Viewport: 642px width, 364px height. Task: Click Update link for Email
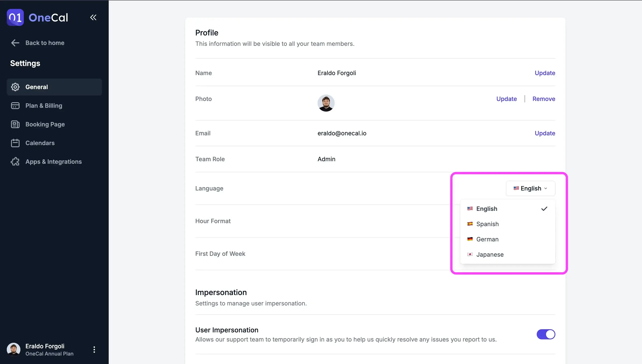coord(545,133)
